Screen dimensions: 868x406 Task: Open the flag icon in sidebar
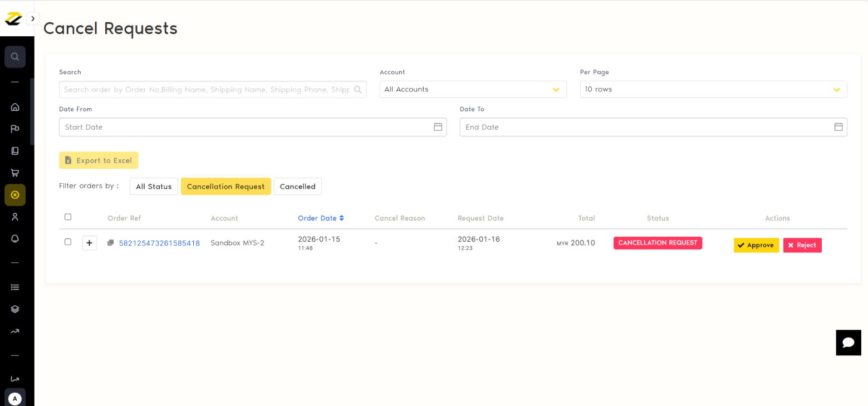(x=15, y=129)
